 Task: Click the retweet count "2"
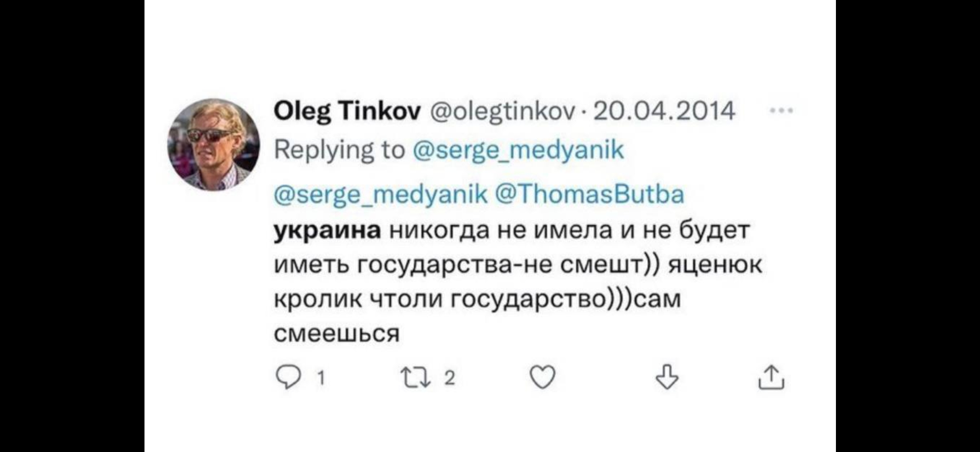pos(449,379)
